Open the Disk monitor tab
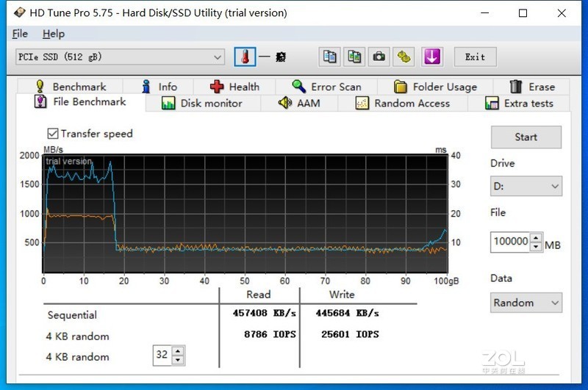588x390 pixels. tap(203, 103)
